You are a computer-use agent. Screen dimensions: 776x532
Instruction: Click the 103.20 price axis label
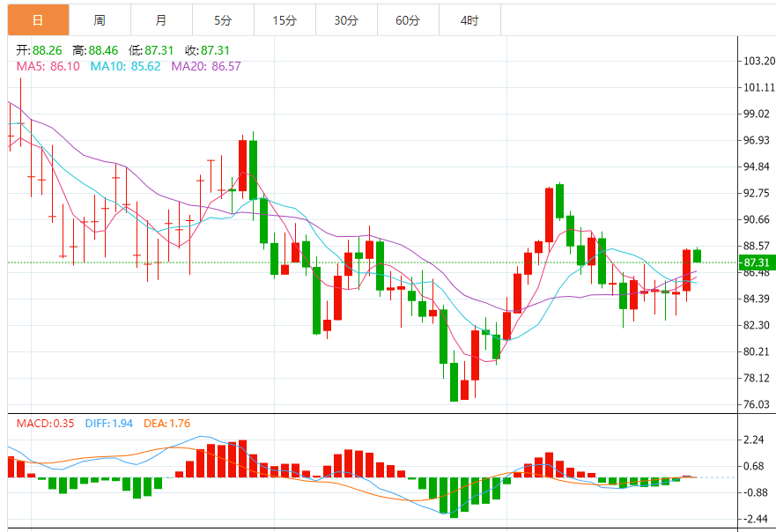click(758, 61)
